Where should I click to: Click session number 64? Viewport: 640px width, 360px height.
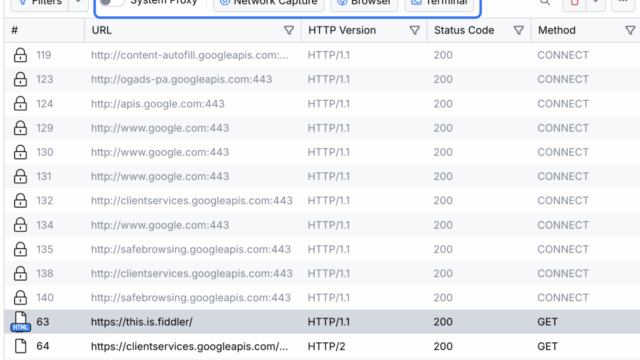[x=43, y=346]
